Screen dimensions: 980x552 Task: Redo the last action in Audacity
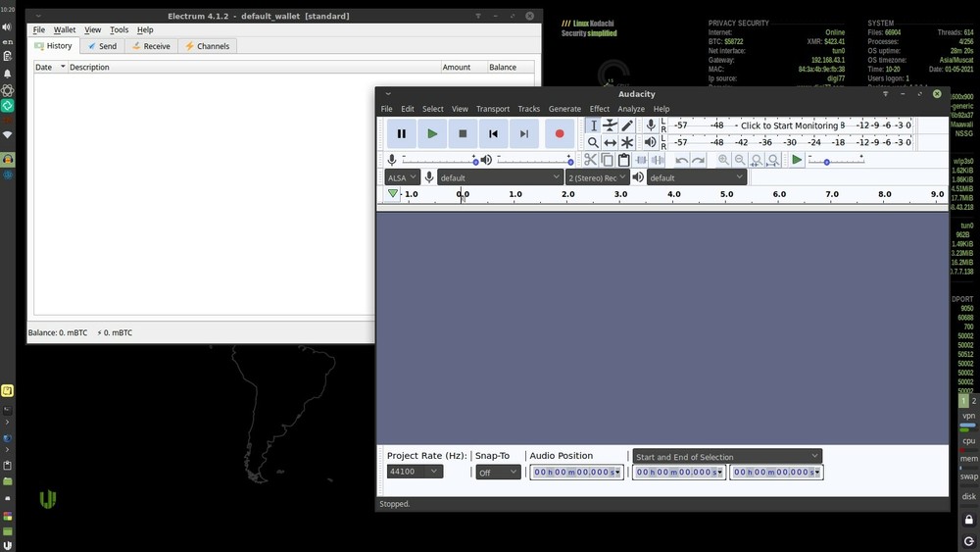coord(698,160)
